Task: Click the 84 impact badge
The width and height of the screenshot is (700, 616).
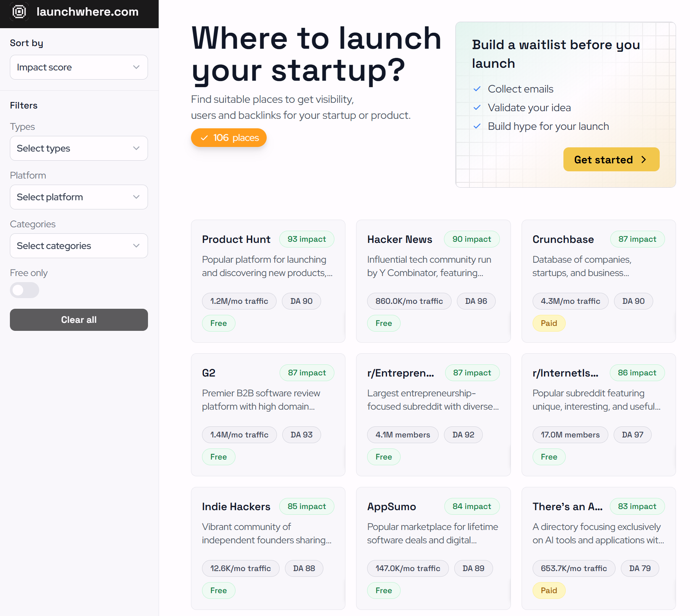Action: tap(472, 506)
